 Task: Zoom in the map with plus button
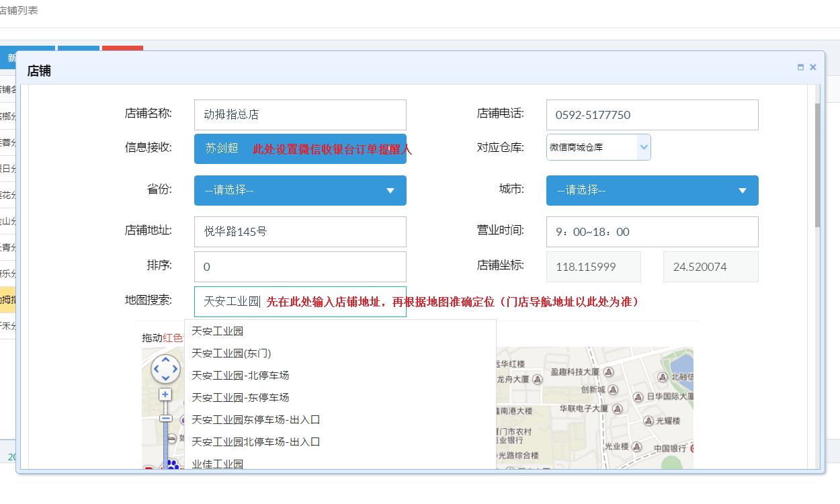pyautogui.click(x=165, y=394)
